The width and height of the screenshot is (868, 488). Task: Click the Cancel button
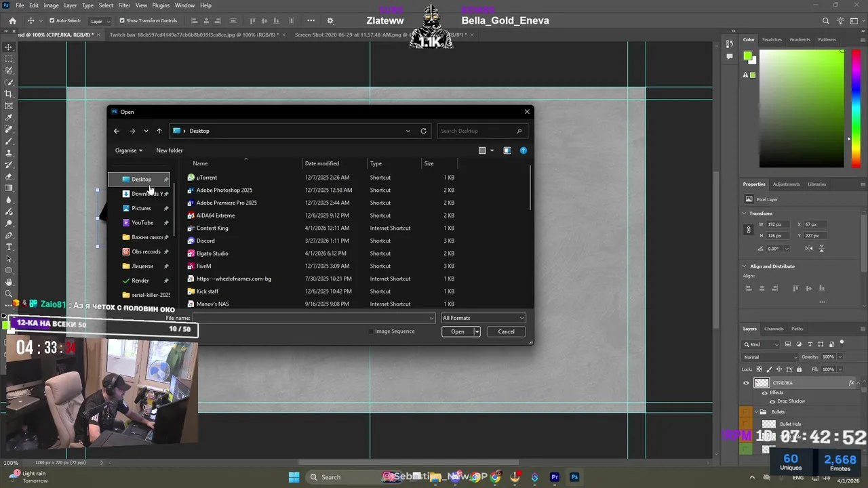[506, 331]
